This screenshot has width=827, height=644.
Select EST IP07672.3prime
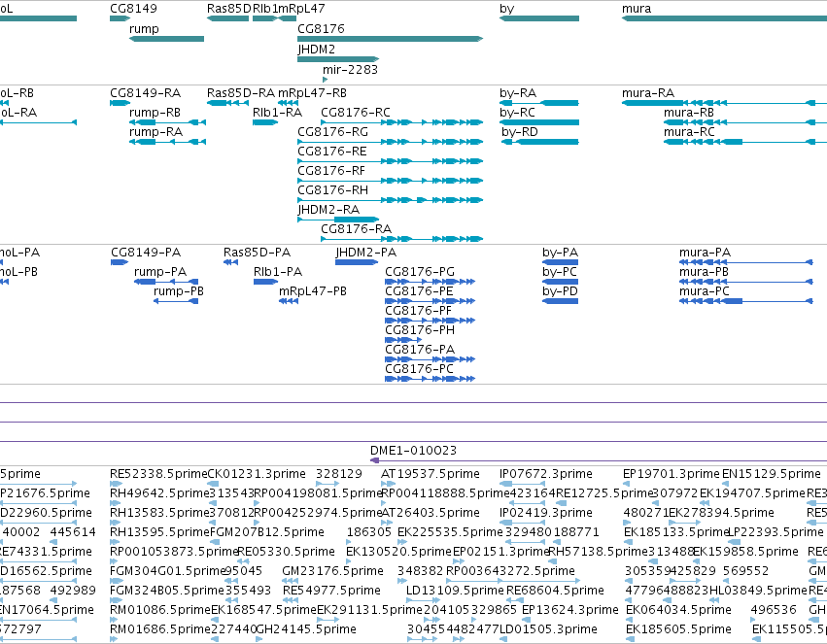coord(546,474)
